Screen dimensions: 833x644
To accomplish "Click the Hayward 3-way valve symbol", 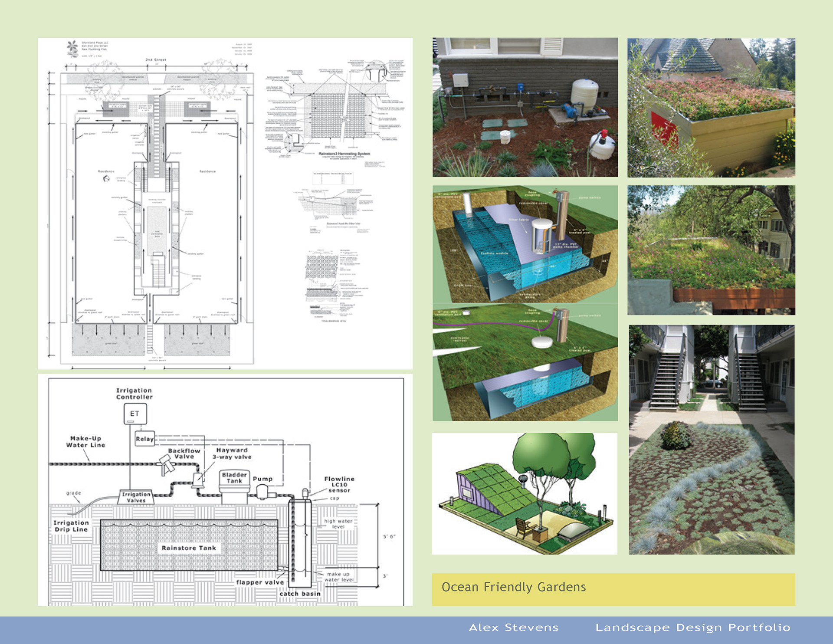I will pos(199,480).
